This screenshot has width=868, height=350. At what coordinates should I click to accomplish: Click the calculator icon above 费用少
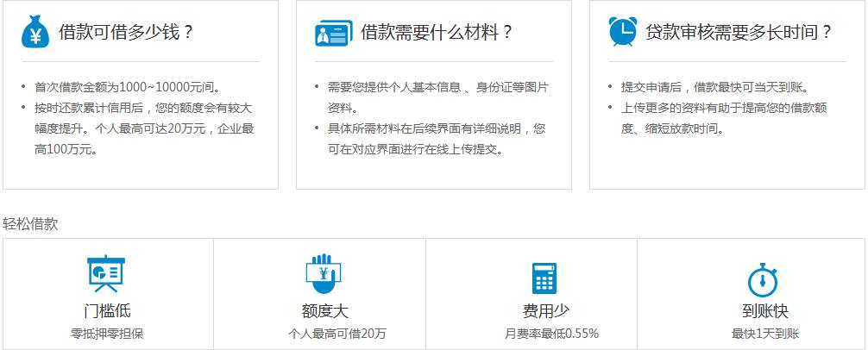point(544,278)
